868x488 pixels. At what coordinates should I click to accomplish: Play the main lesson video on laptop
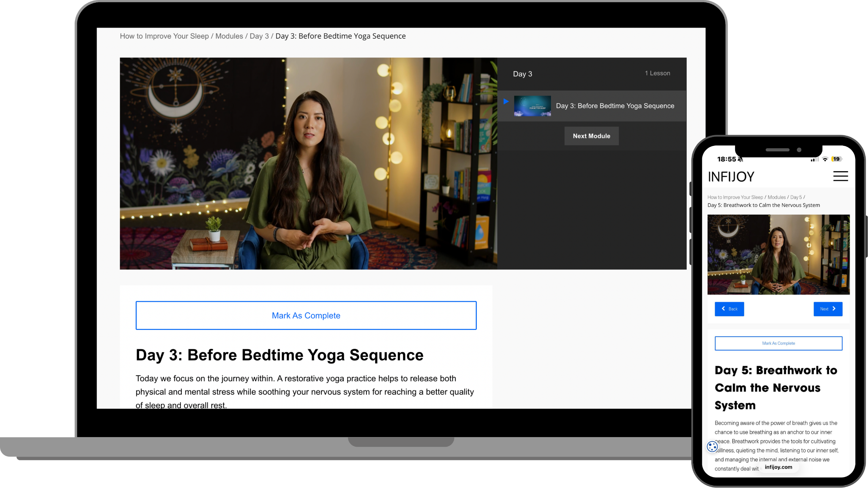coord(308,163)
